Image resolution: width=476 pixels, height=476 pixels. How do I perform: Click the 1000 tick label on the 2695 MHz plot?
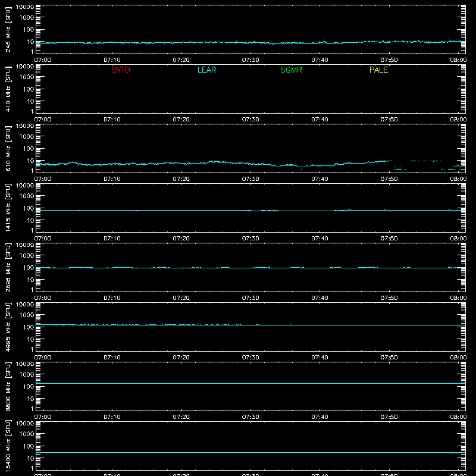click(27, 255)
